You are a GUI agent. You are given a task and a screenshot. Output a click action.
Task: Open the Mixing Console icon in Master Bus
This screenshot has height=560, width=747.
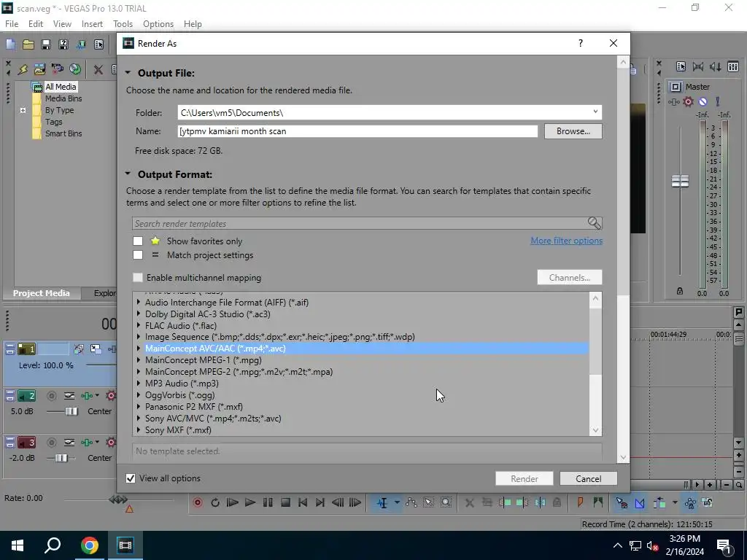click(733, 66)
